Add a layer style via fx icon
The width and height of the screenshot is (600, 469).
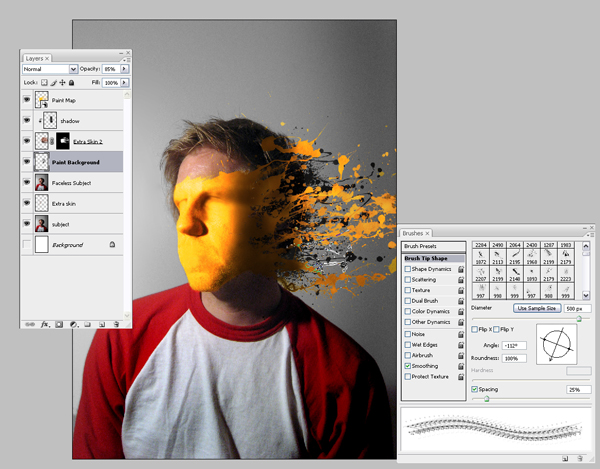tap(45, 324)
